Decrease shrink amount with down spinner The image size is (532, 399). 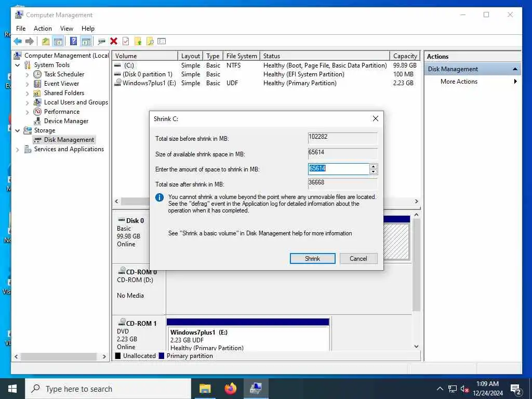373,171
